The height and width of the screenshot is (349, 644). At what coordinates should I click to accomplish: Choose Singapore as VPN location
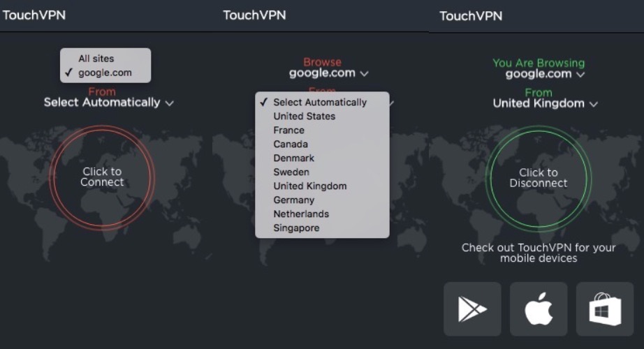point(296,228)
